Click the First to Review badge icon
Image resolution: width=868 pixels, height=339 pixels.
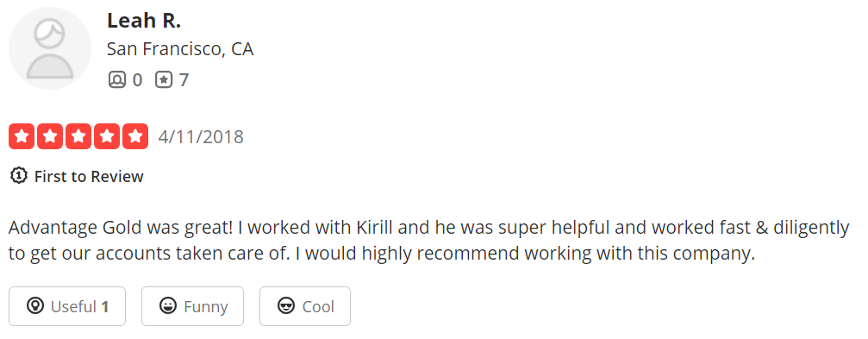click(x=19, y=176)
